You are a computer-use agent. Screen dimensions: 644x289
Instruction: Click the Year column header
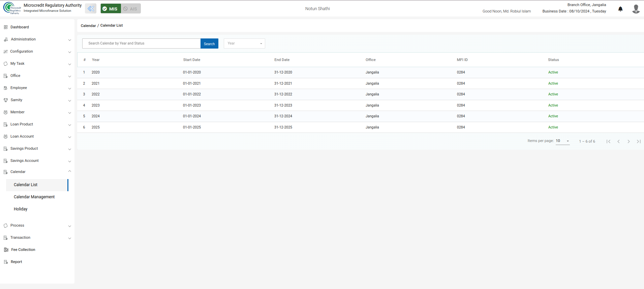point(96,60)
